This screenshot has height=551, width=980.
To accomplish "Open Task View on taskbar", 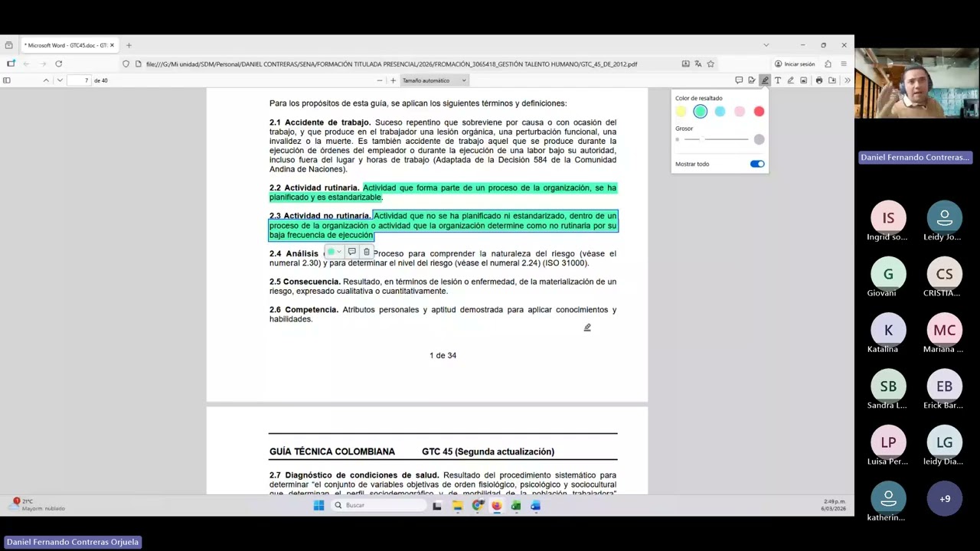I will 437,505.
